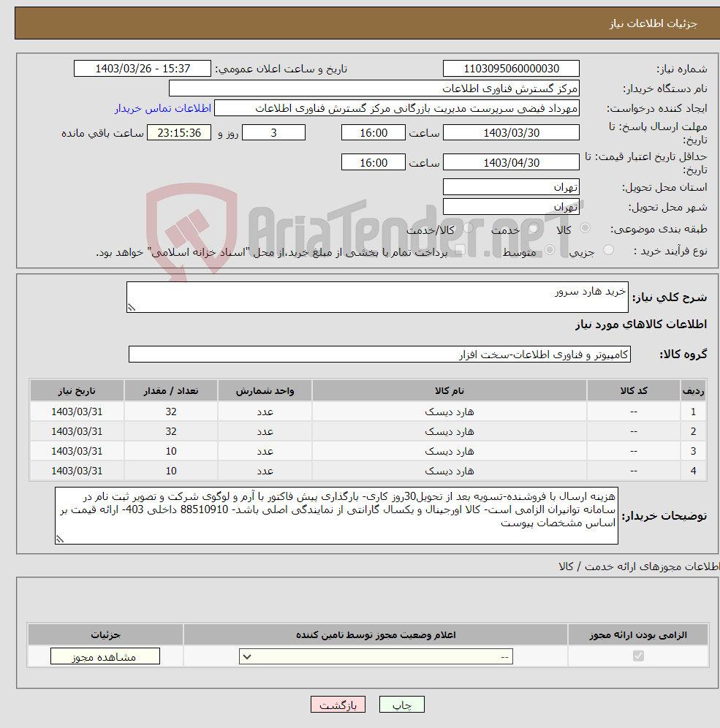720x728 pixels.
Task: Select the خدمت radio button
Action: (534, 228)
